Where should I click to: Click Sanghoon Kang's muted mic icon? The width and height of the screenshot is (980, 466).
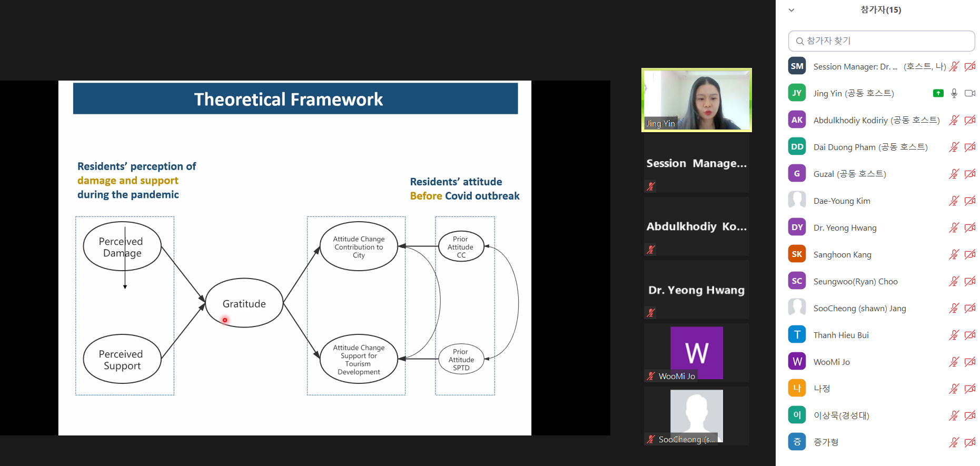[x=954, y=254]
